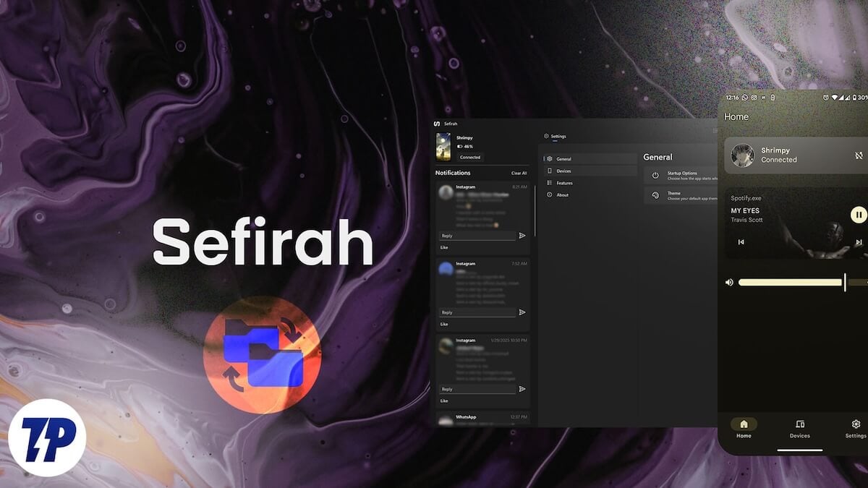This screenshot has height=488, width=868.
Task: Toggle notification silencing on the Shrimpy card
Action: pyautogui.click(x=859, y=155)
